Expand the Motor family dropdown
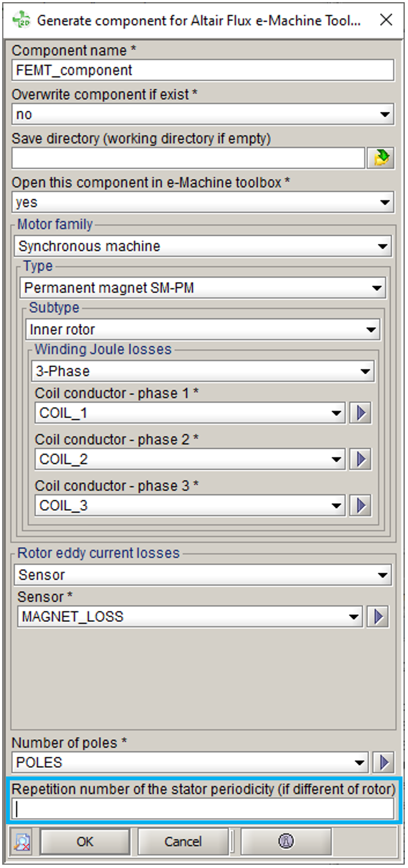 pos(203,246)
